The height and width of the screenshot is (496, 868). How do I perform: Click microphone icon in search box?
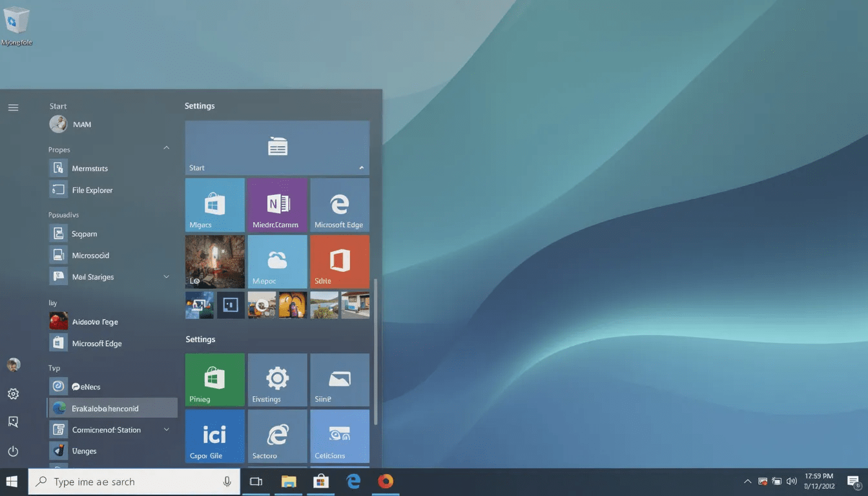click(227, 482)
